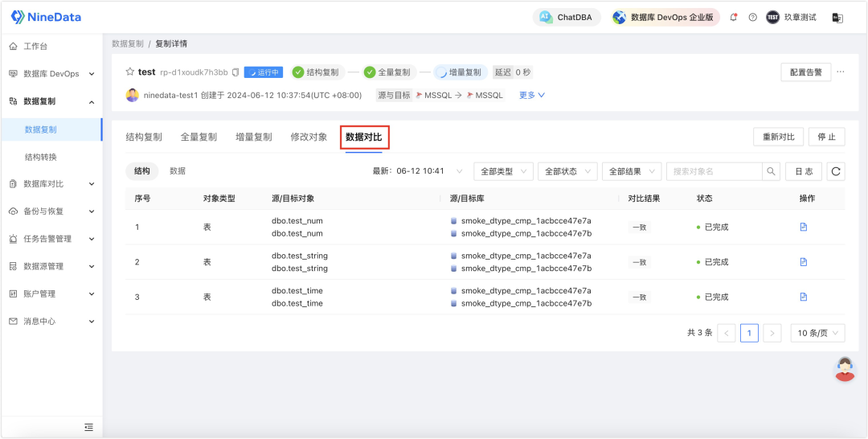Expand 备份与恢复 sidebar menu
Viewport: 868px width, 439px height.
[51, 211]
